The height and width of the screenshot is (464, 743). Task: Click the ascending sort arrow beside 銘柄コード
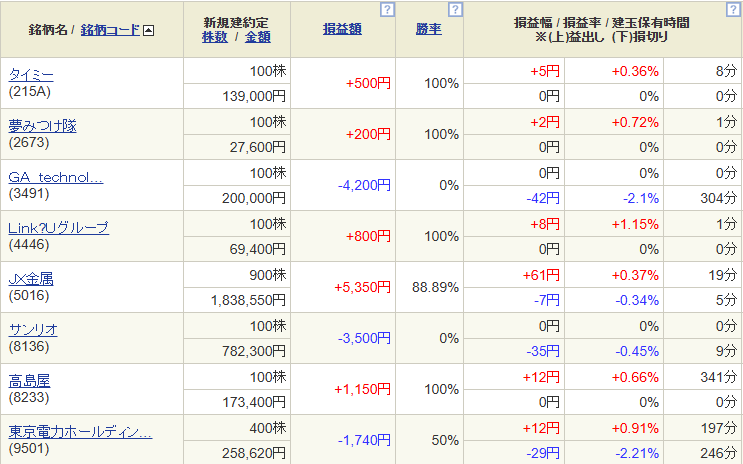click(x=149, y=30)
